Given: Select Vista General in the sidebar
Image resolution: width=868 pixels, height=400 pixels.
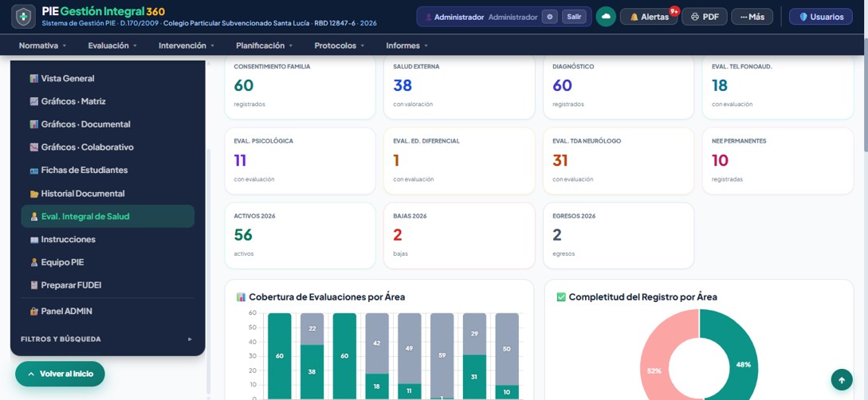Looking at the screenshot, I should [108, 79].
